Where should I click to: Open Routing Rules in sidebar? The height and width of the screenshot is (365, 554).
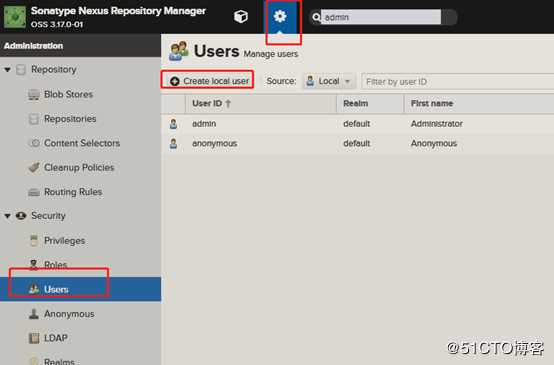coord(73,192)
